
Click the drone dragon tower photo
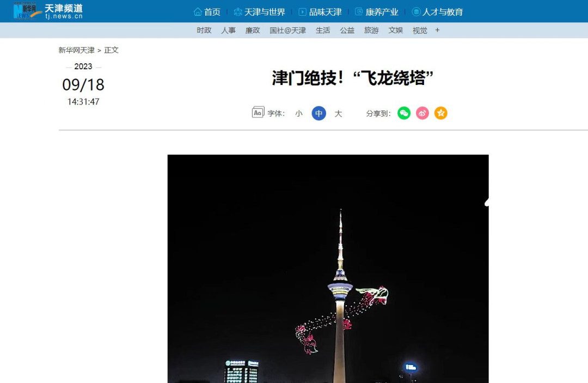coord(328,269)
